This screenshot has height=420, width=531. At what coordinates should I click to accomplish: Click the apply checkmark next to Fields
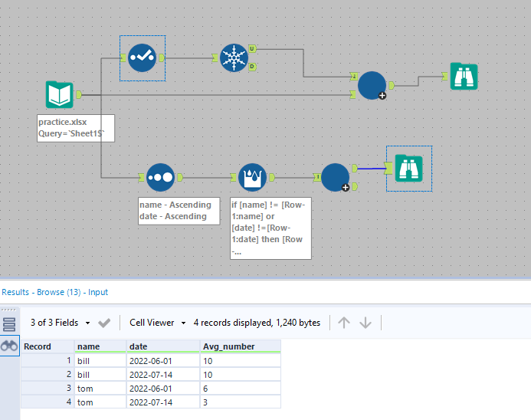click(x=104, y=323)
